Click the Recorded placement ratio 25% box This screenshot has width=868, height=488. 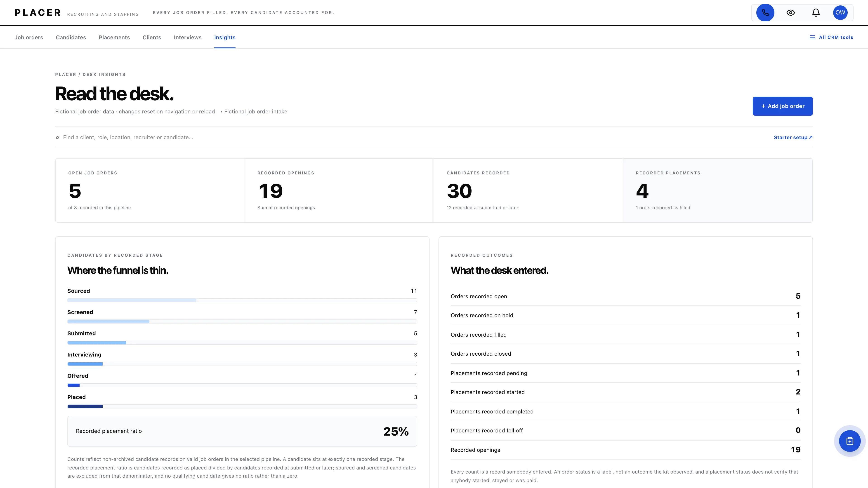[x=242, y=431]
